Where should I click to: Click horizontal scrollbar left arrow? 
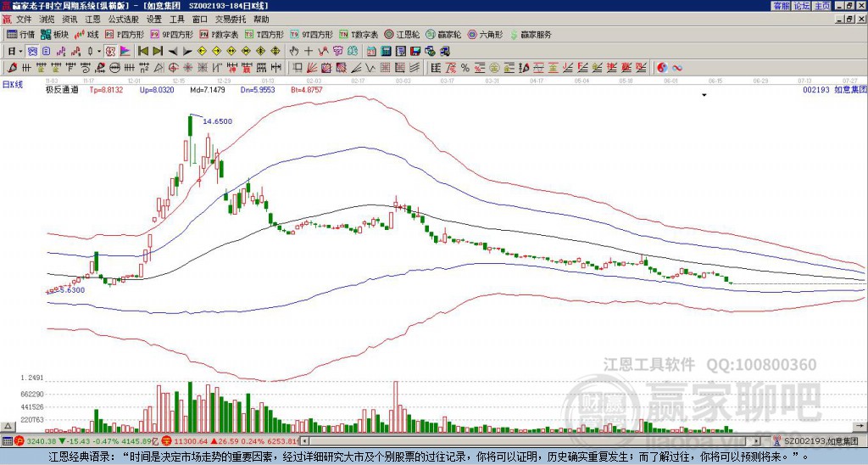[x=304, y=441]
